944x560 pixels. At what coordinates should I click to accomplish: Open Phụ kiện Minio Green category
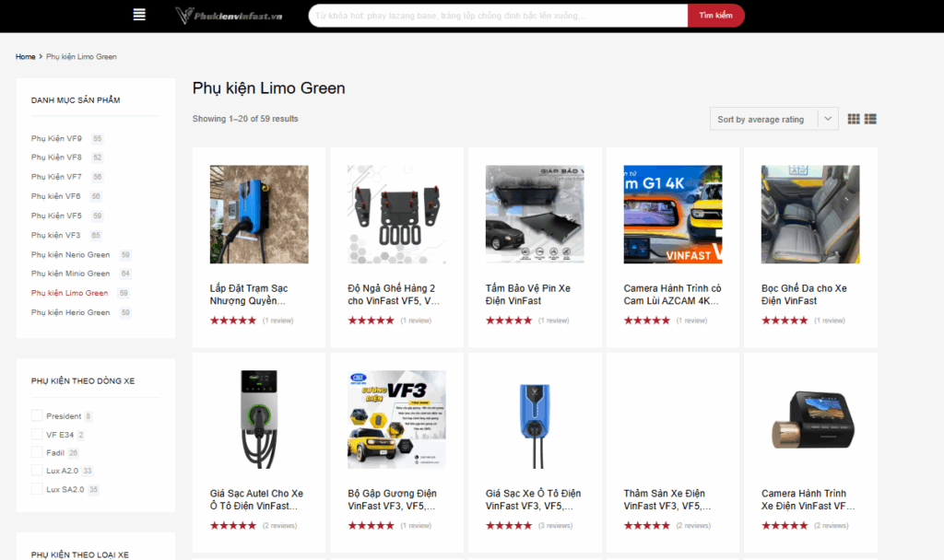(x=70, y=273)
